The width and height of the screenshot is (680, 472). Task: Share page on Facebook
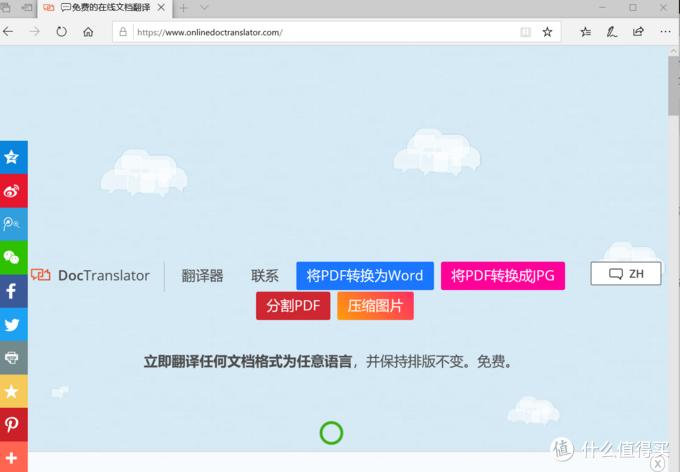point(13,292)
